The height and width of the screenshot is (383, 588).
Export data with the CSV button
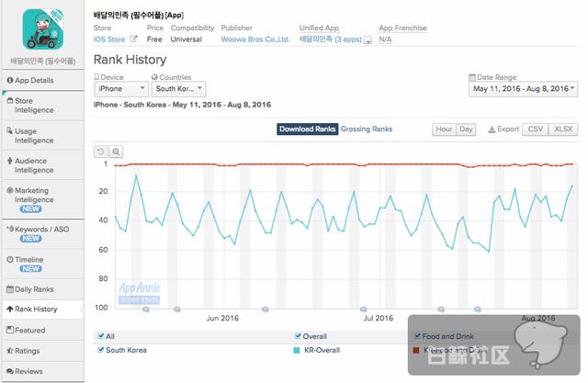(x=535, y=130)
